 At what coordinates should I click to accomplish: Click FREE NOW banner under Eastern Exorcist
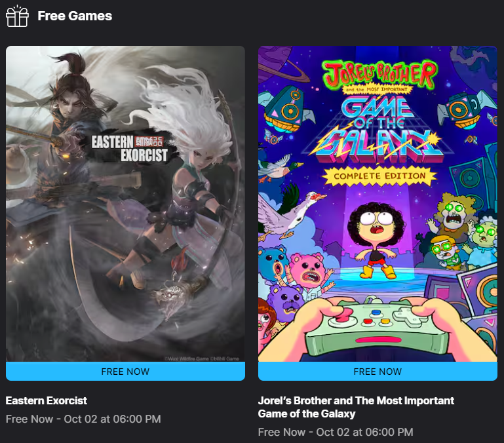[x=125, y=372]
